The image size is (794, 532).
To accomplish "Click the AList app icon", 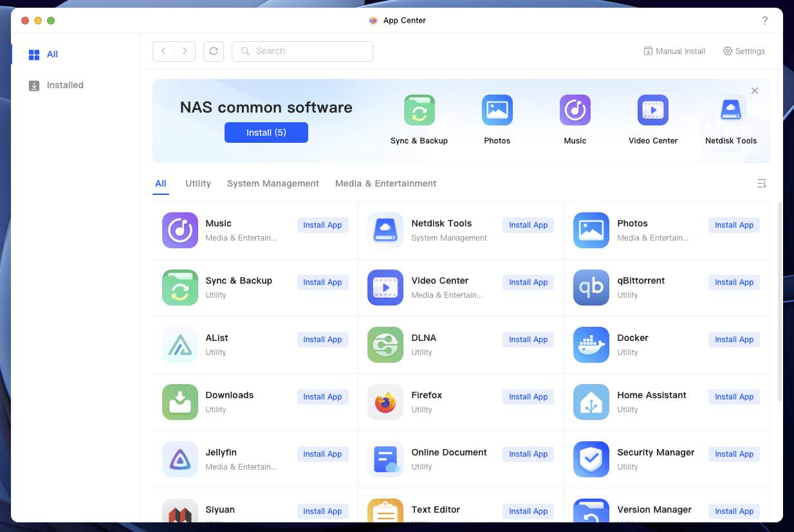I will pos(180,345).
